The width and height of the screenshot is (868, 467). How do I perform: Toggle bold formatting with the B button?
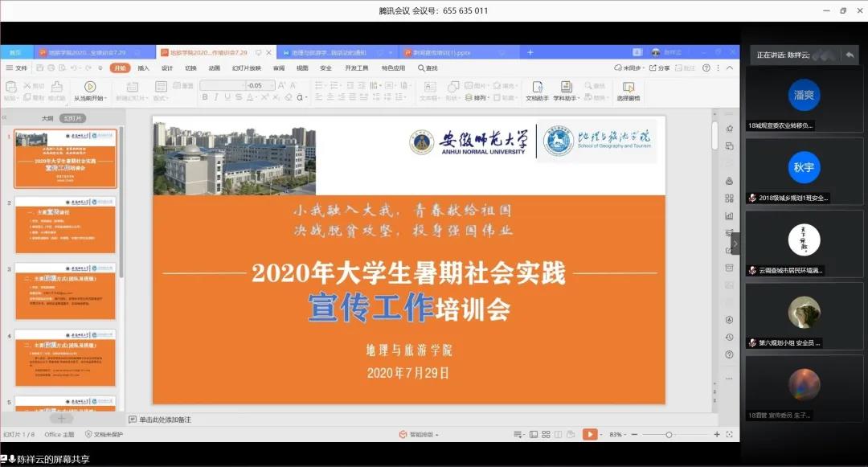207,96
